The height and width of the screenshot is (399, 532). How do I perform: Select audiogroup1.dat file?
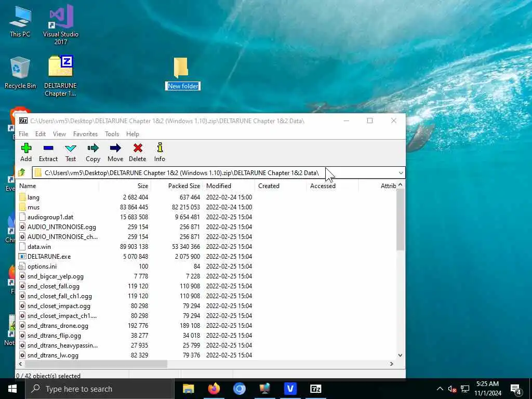[x=50, y=217]
